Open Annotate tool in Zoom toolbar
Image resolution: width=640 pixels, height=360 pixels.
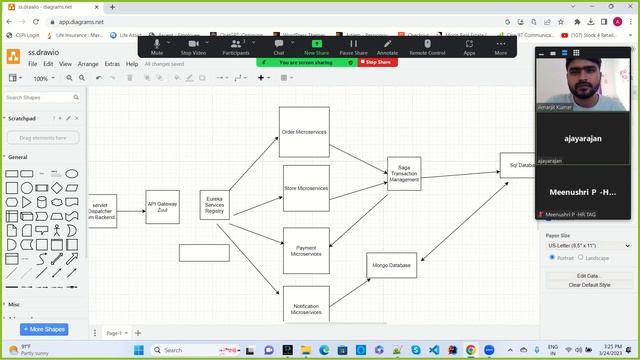[387, 47]
